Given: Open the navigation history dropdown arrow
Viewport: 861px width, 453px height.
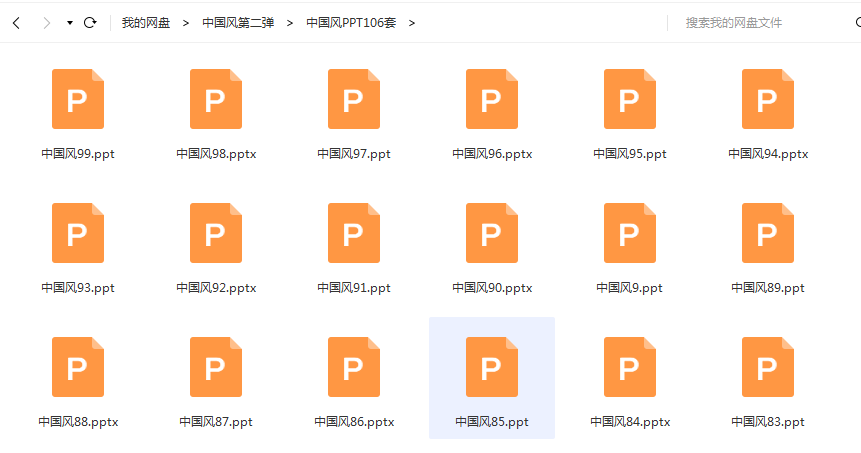Looking at the screenshot, I should pos(70,23).
